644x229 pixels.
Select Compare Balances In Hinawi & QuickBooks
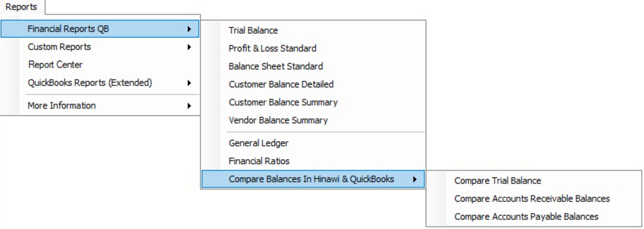tap(313, 179)
